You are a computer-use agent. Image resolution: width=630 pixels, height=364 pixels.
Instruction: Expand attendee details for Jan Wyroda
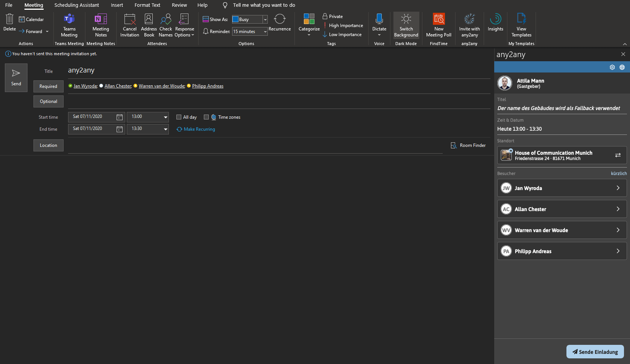pyautogui.click(x=618, y=188)
